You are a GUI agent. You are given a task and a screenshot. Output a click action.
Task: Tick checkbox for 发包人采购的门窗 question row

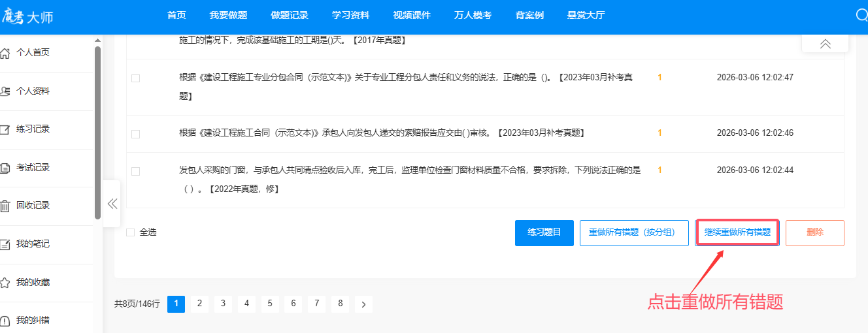pos(135,171)
